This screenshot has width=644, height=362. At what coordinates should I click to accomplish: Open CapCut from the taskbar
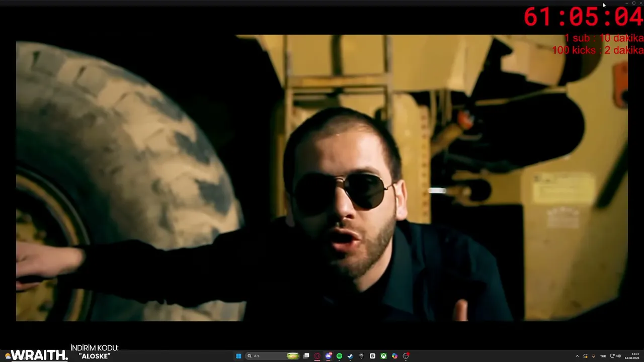[372, 356]
